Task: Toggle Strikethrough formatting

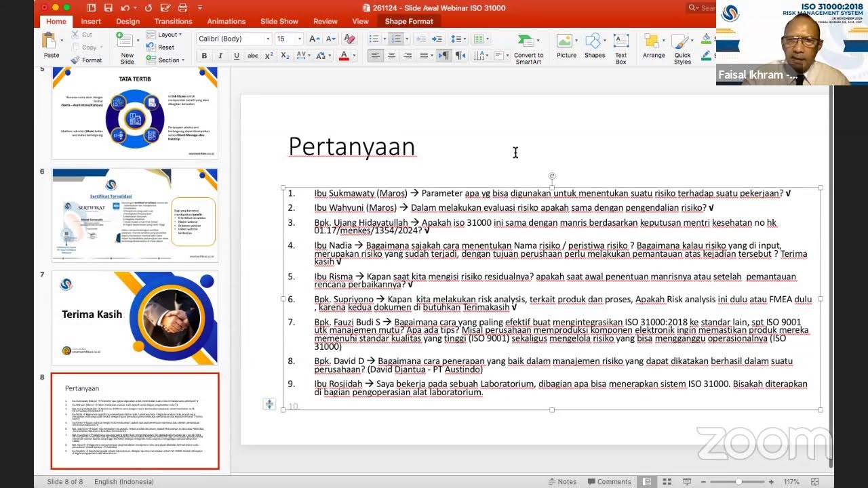Action: (253, 56)
